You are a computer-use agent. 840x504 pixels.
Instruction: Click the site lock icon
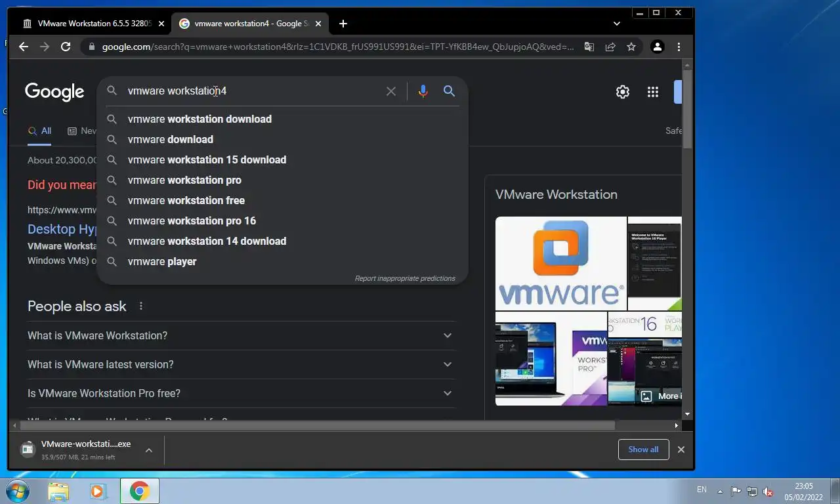(x=91, y=47)
